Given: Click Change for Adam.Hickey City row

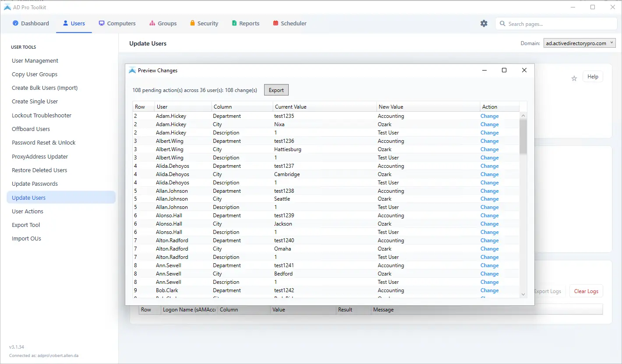Looking at the screenshot, I should [x=489, y=124].
